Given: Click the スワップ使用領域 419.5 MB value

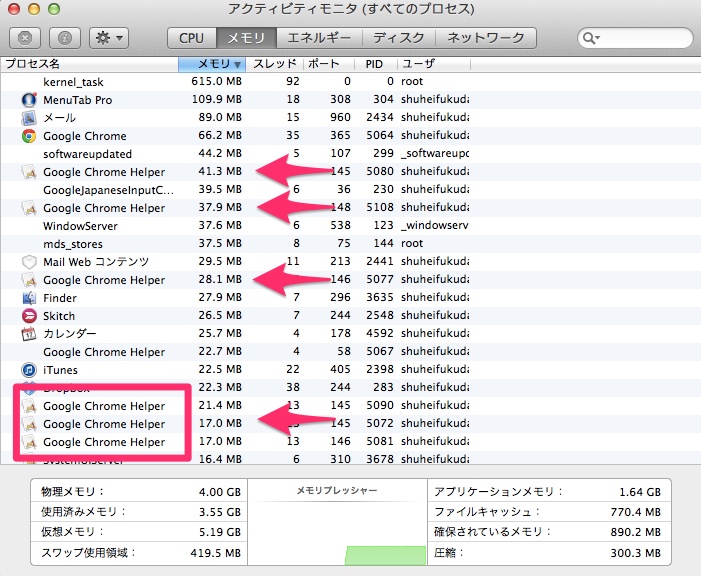Looking at the screenshot, I should [215, 553].
